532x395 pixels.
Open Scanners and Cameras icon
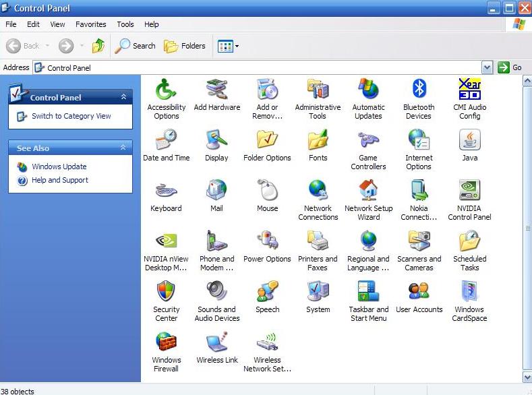[419, 241]
